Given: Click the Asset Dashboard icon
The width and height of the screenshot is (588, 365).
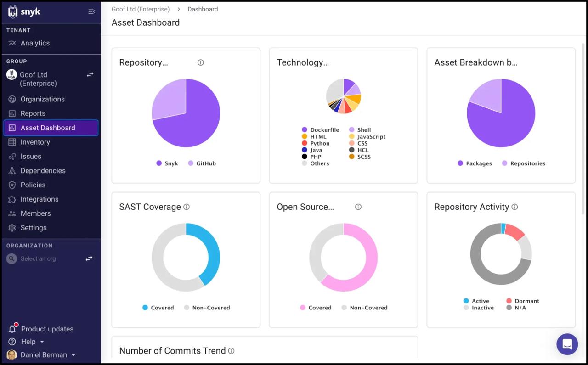Looking at the screenshot, I should tap(12, 128).
